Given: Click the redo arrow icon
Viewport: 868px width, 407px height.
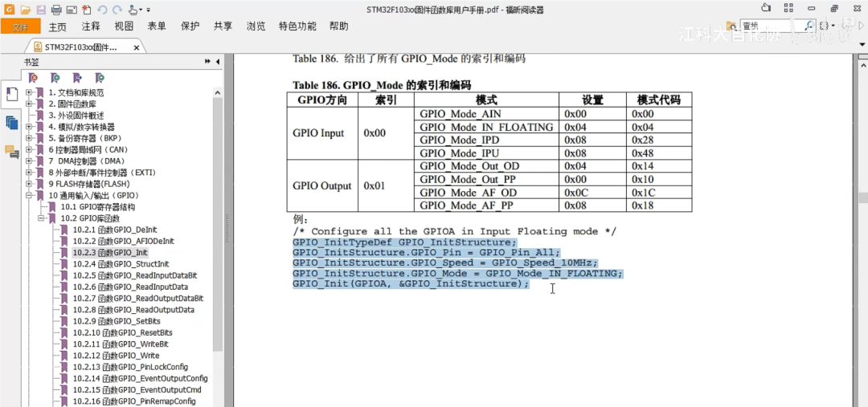Looking at the screenshot, I should pyautogui.click(x=117, y=10).
